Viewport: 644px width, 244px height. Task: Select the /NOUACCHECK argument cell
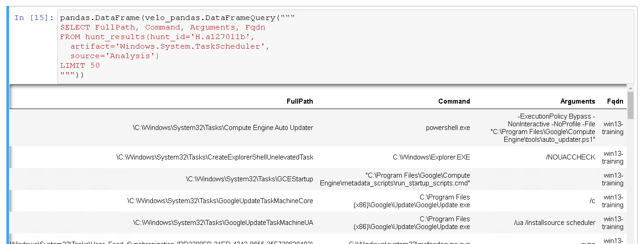tap(570, 157)
